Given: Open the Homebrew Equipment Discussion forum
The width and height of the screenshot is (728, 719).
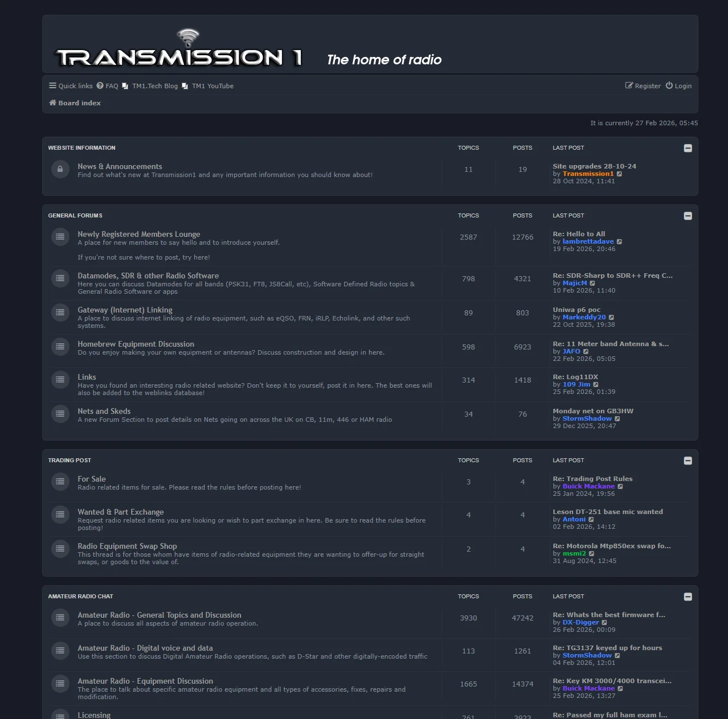Looking at the screenshot, I should coord(136,344).
